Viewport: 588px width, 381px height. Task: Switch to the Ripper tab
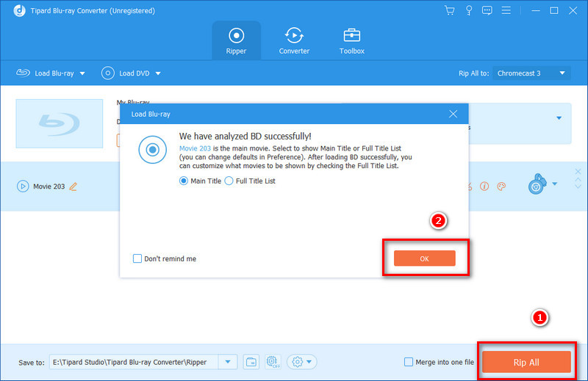click(236, 41)
